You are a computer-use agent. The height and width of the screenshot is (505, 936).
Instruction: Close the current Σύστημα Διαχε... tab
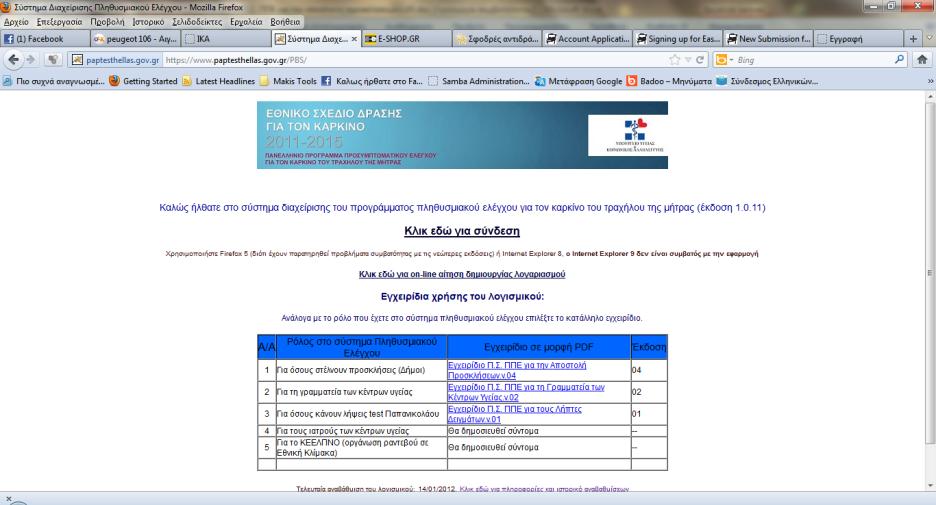[x=354, y=39]
